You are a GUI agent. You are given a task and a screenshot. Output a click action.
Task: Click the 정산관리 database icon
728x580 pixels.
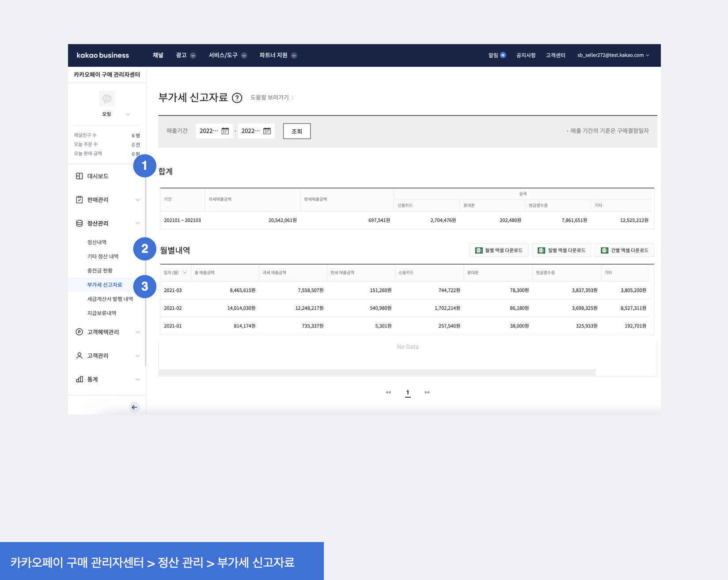click(80, 223)
